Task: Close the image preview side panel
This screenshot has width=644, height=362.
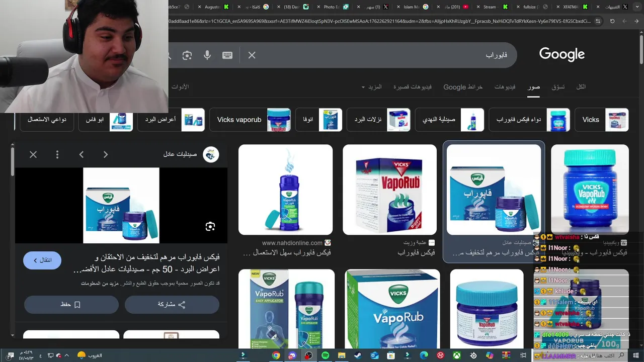Action: tap(33, 154)
